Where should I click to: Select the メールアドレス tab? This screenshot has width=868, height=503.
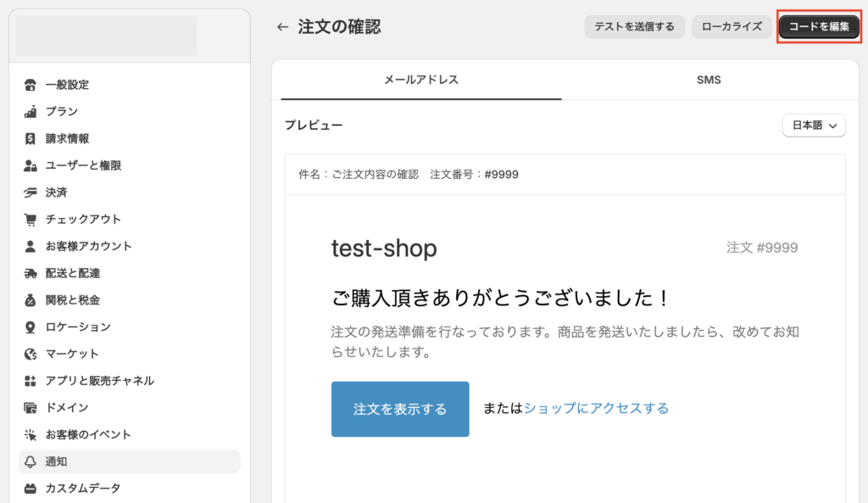[x=421, y=80]
